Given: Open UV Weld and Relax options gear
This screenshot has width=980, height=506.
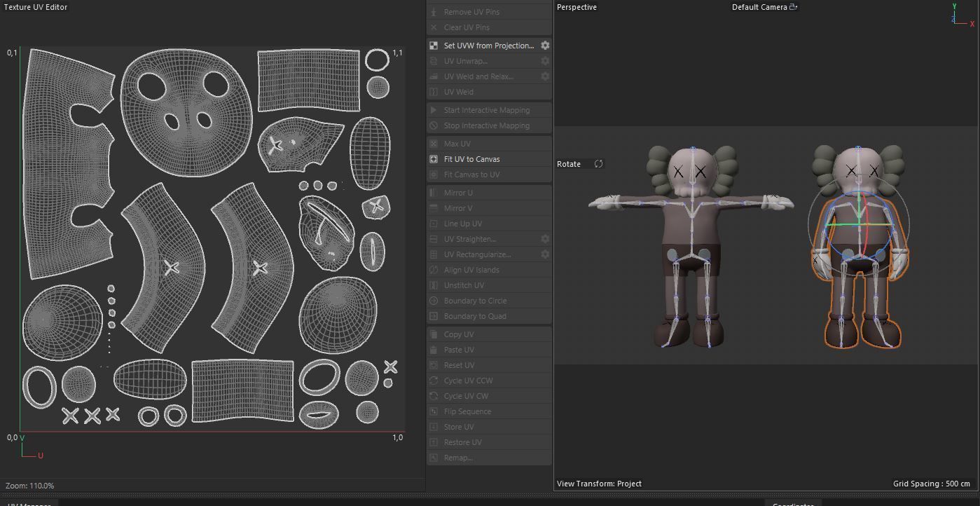Looking at the screenshot, I should (545, 76).
